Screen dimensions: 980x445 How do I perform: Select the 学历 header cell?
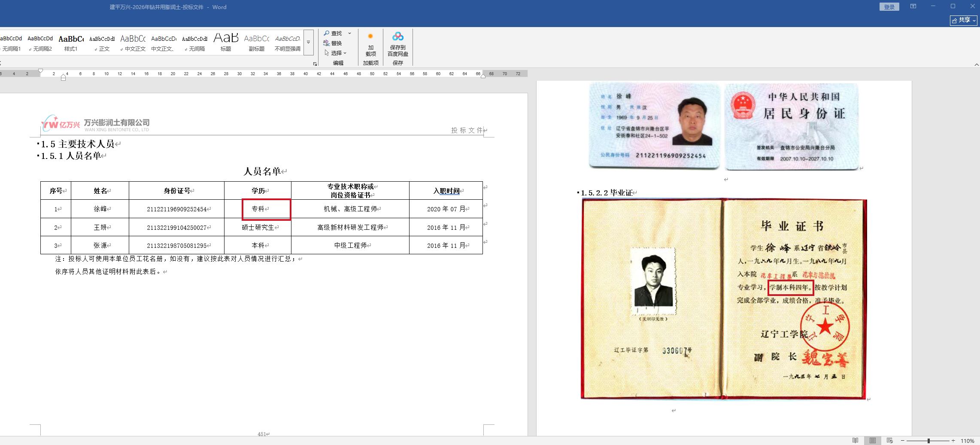258,191
